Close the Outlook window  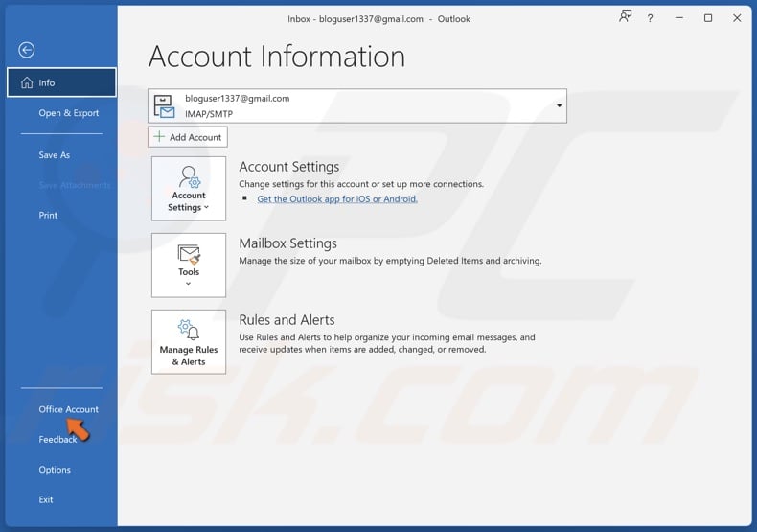click(737, 18)
